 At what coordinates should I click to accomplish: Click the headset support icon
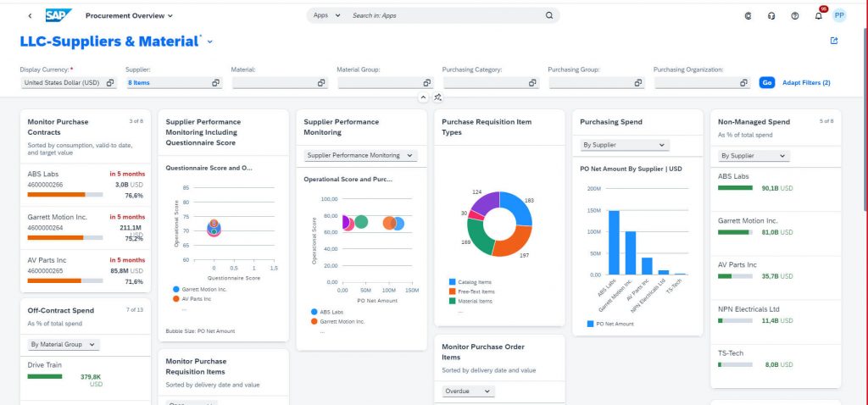click(x=771, y=16)
